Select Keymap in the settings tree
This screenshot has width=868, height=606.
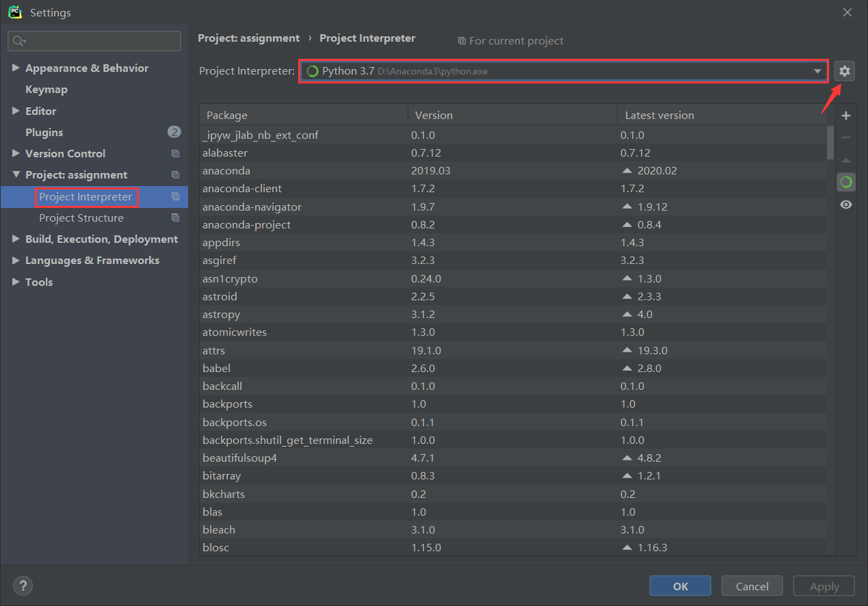coord(47,90)
